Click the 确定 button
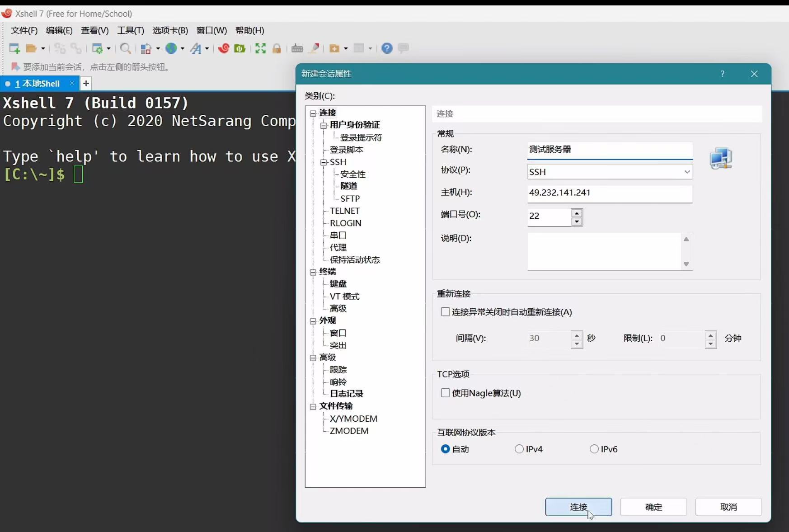The height and width of the screenshot is (532, 789). [x=653, y=507]
